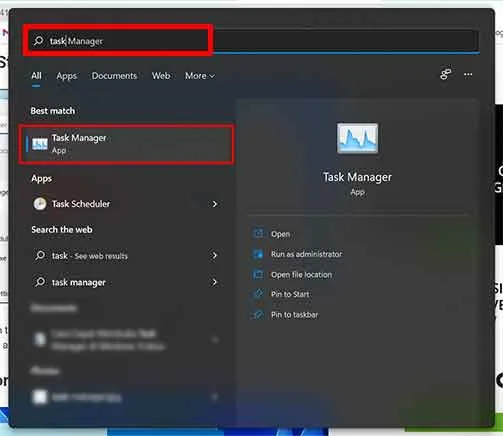Expand arrow beside 'task - See web results'
This screenshot has width=503, height=436.
[215, 256]
